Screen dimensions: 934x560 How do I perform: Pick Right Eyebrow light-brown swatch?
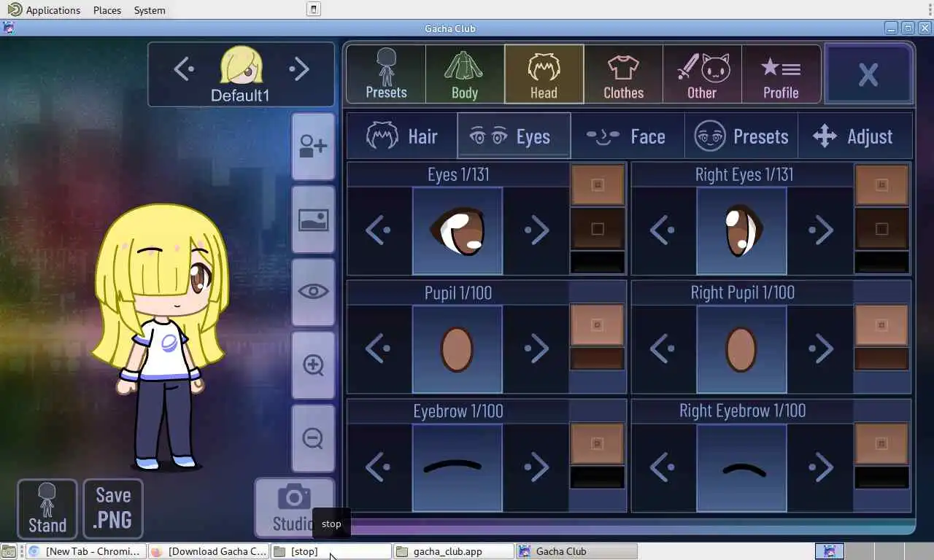(x=881, y=443)
